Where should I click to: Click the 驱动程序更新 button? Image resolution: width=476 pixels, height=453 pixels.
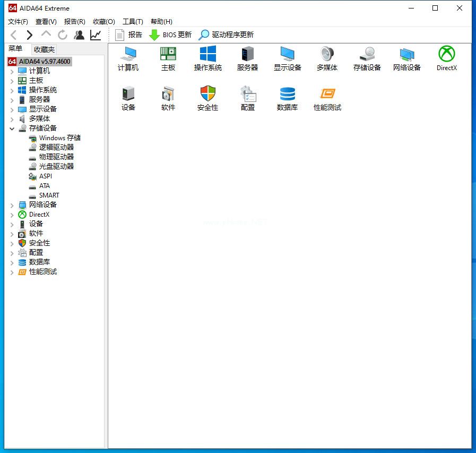pos(227,35)
